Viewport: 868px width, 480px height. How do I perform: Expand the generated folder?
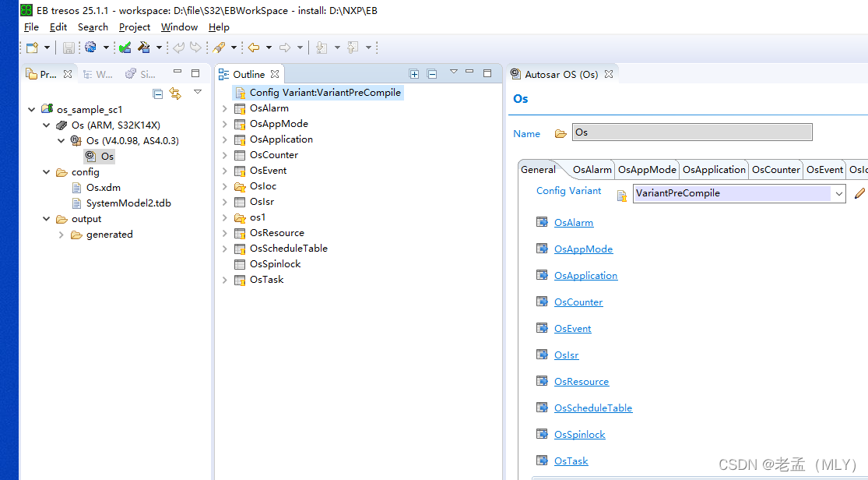pos(61,235)
